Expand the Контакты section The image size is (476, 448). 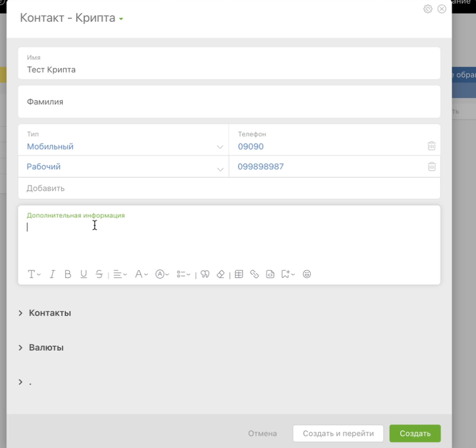pyautogui.click(x=49, y=313)
